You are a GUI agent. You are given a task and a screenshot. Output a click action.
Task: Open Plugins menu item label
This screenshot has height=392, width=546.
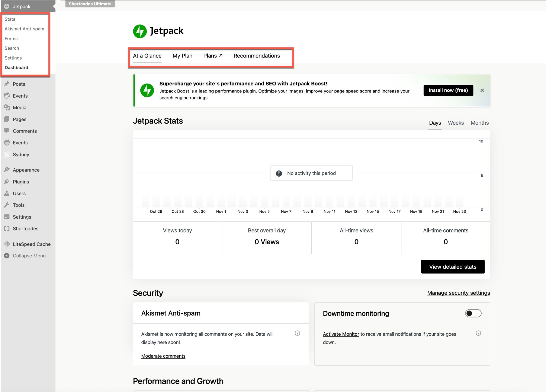(x=21, y=182)
